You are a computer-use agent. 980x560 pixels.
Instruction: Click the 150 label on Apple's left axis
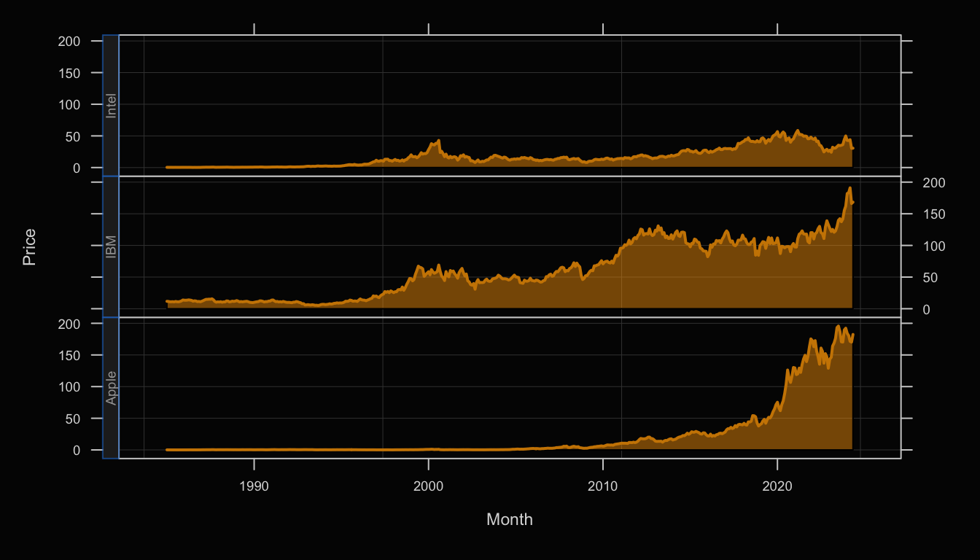pyautogui.click(x=69, y=355)
